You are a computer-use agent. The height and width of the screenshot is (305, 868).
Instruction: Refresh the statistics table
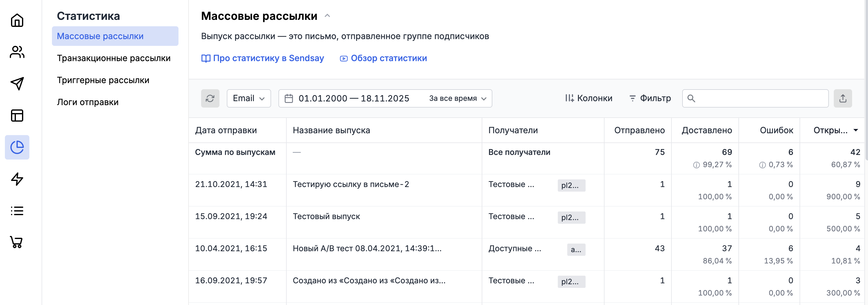[210, 98]
